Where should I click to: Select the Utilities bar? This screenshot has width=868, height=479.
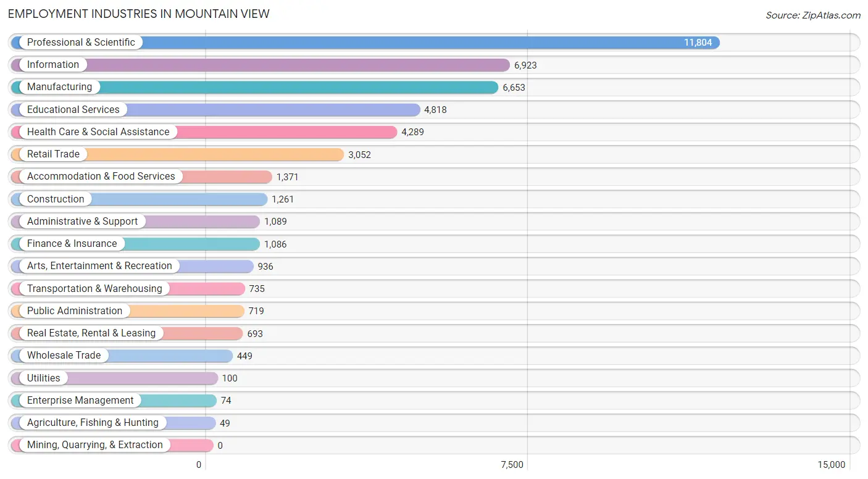(x=115, y=378)
